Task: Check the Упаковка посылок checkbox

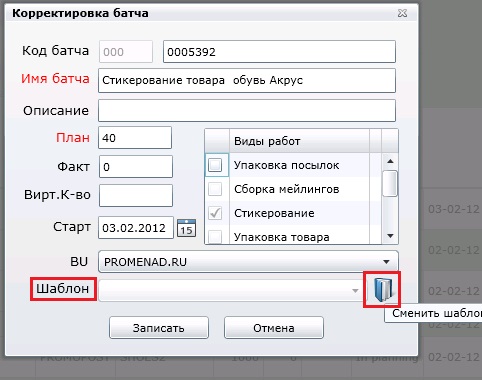Action: point(215,165)
